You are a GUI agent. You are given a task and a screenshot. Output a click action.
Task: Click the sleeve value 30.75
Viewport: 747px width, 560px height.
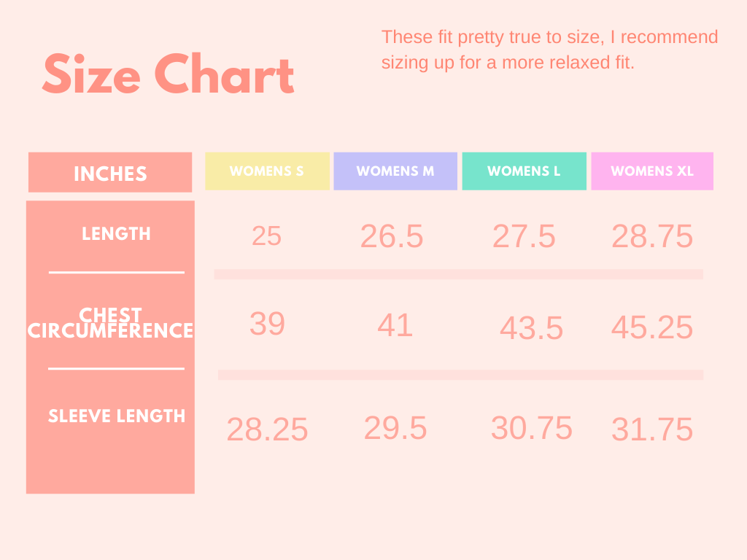[532, 427]
